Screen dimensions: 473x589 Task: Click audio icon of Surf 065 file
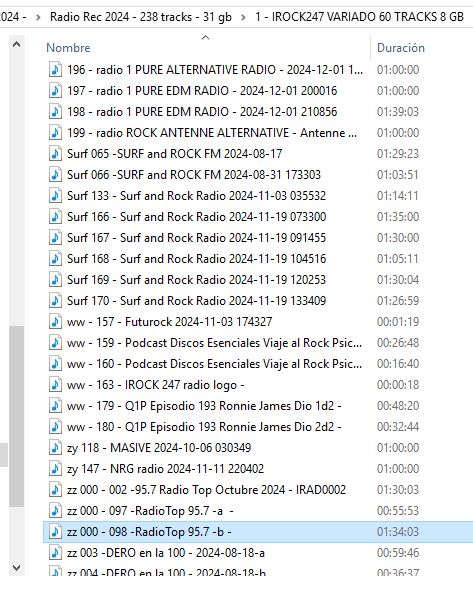tap(55, 154)
